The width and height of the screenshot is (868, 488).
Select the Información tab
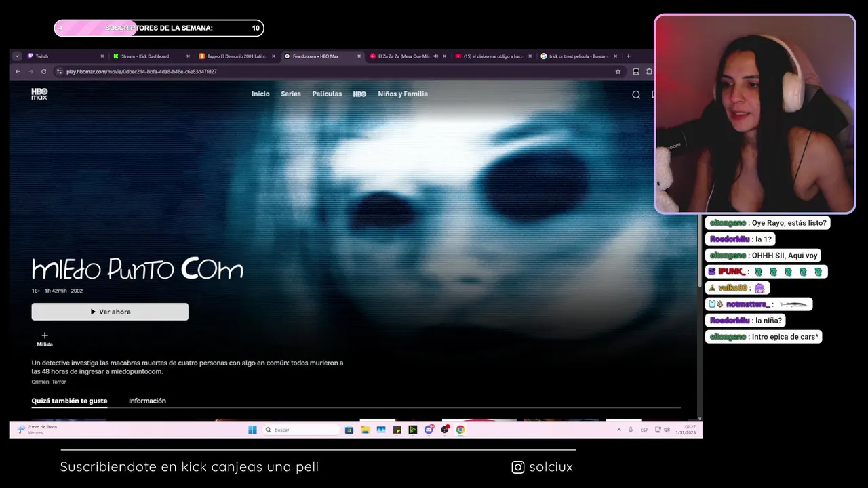point(147,401)
